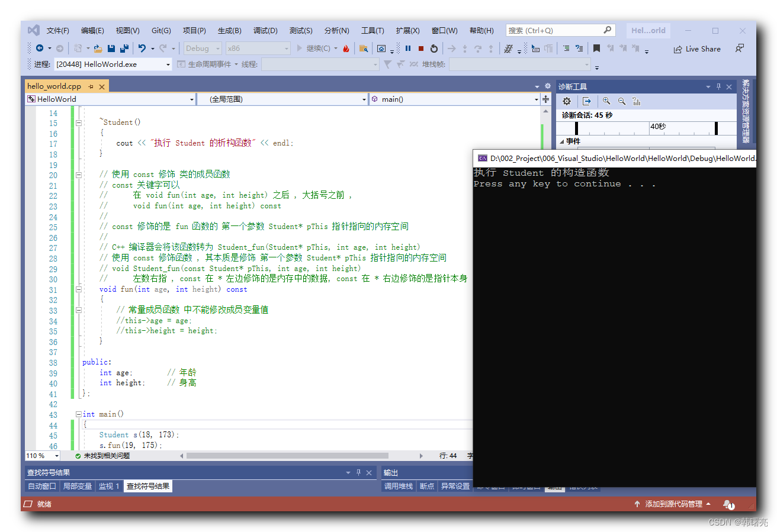Image resolution: width=777 pixels, height=532 pixels.
Task: Restart debugging with circular arrow icon
Action: [x=434, y=49]
